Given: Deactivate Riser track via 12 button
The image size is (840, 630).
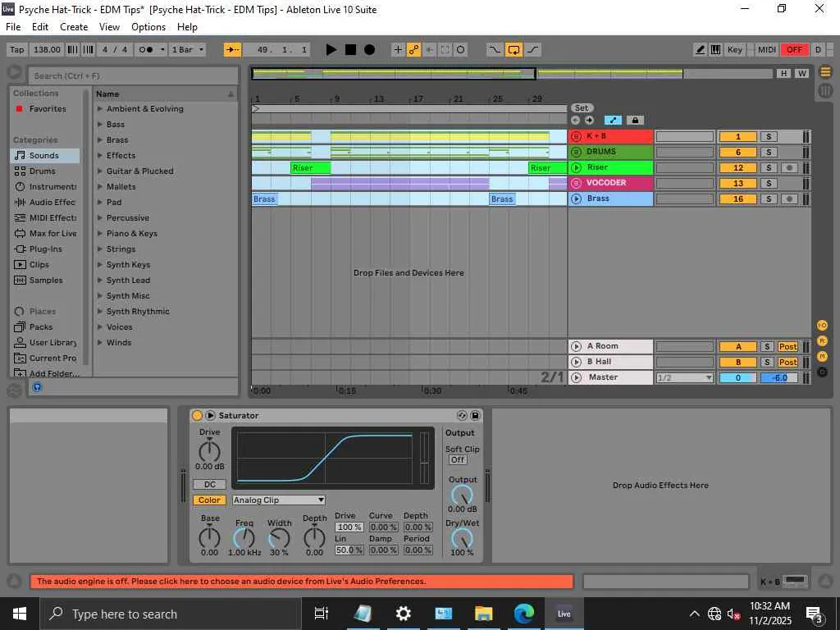Looking at the screenshot, I should (737, 167).
